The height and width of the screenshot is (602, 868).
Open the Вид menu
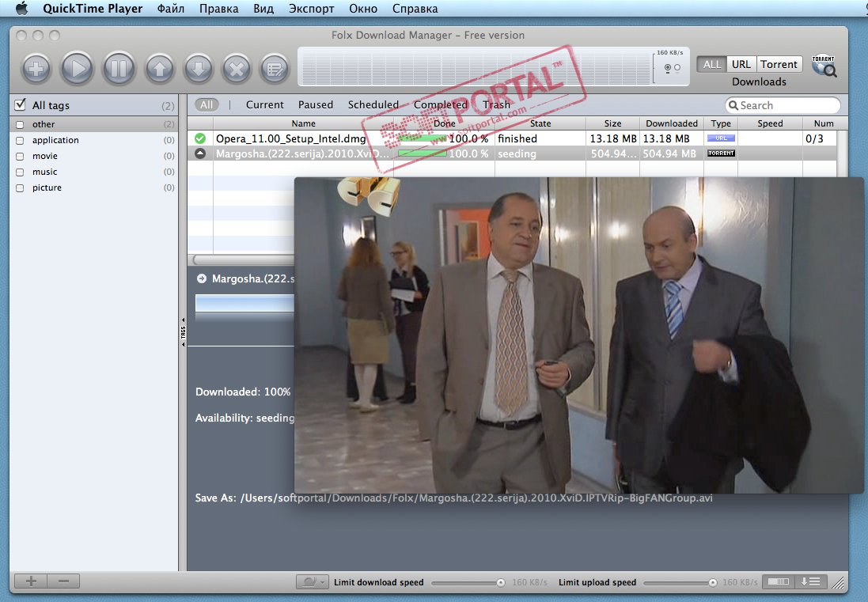(263, 9)
